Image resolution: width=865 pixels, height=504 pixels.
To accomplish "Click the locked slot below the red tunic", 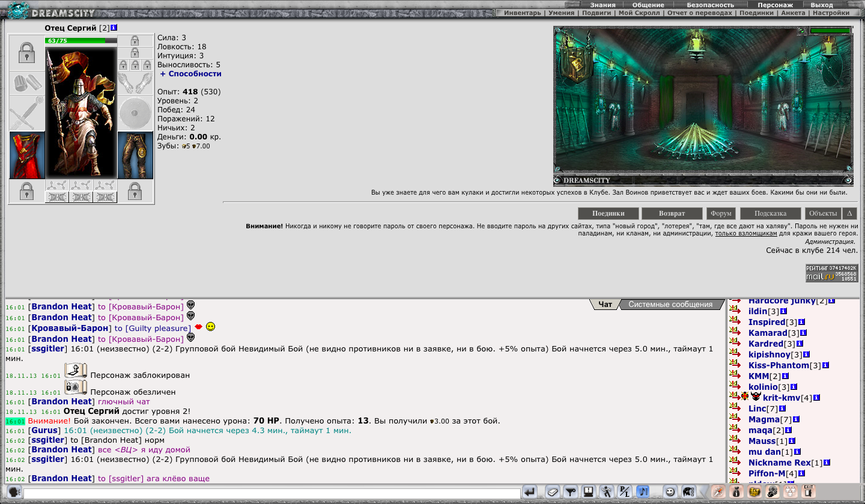I will 26,192.
